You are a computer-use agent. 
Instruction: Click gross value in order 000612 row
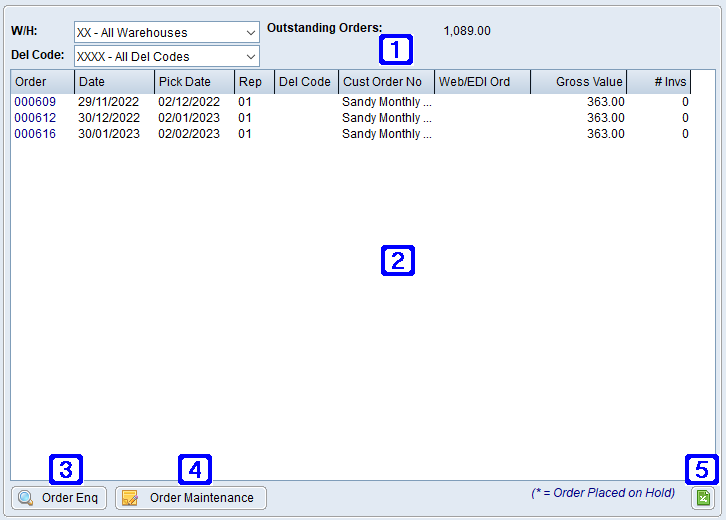(606, 118)
